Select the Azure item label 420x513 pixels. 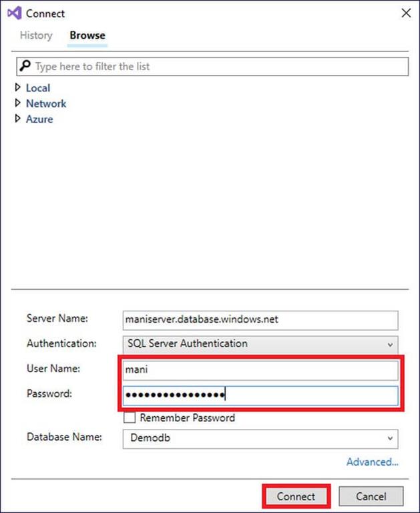pyautogui.click(x=39, y=119)
